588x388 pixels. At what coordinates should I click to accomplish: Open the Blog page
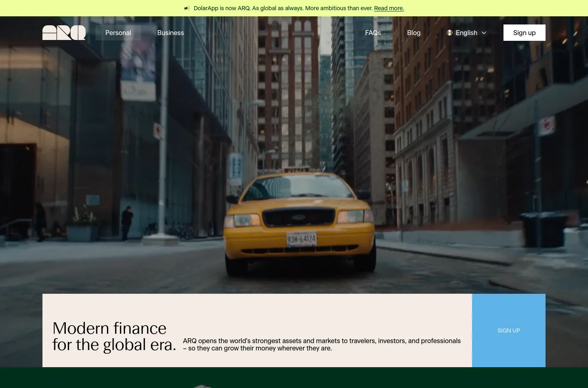tap(414, 33)
